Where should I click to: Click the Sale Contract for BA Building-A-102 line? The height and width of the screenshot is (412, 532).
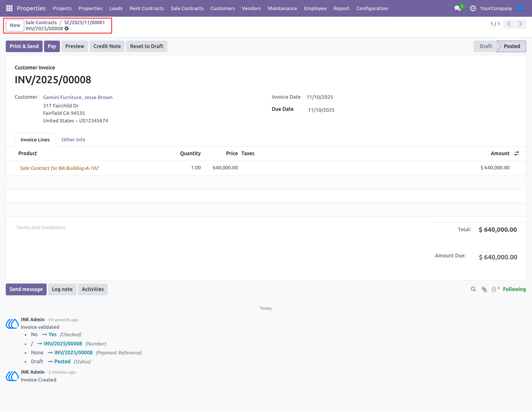[x=59, y=168]
